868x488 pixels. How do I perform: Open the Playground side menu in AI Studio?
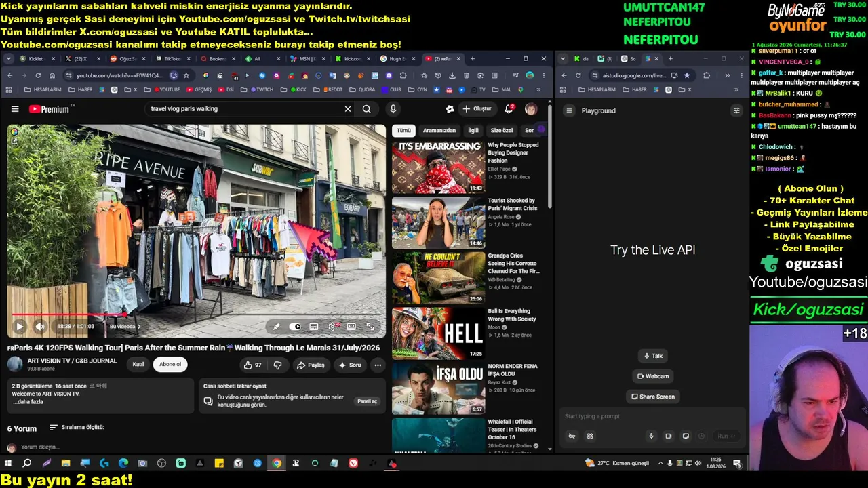point(570,110)
